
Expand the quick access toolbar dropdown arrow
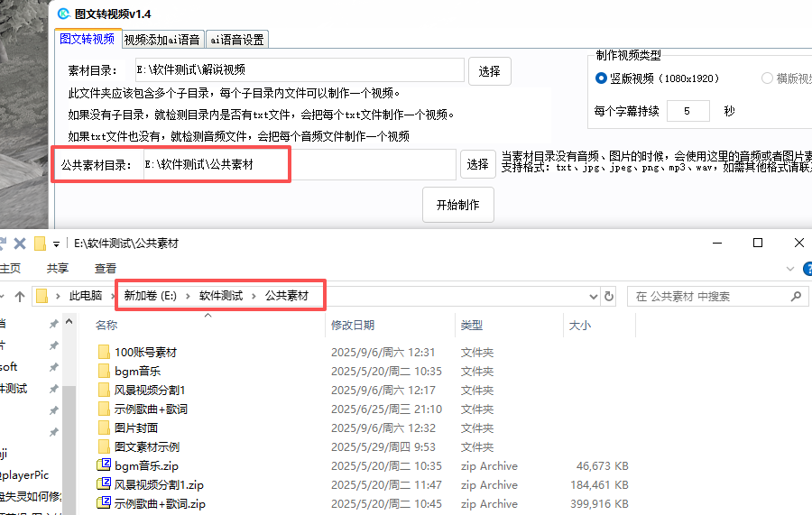pos(56,244)
